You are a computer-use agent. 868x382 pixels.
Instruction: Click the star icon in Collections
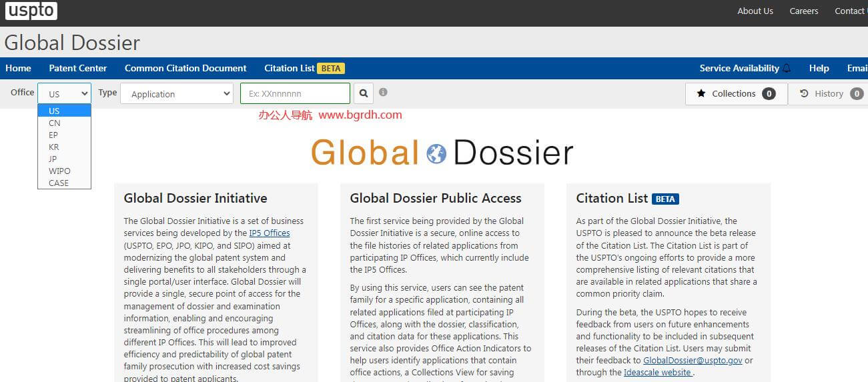(x=701, y=94)
